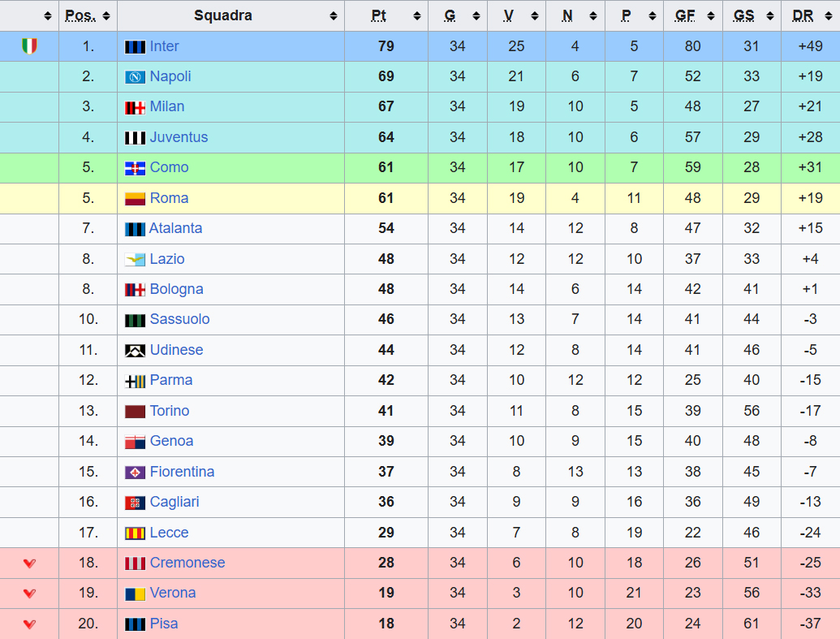Viewport: 840px width, 639px height.
Task: Click the Fiorentina purple flag icon
Action: pos(135,473)
